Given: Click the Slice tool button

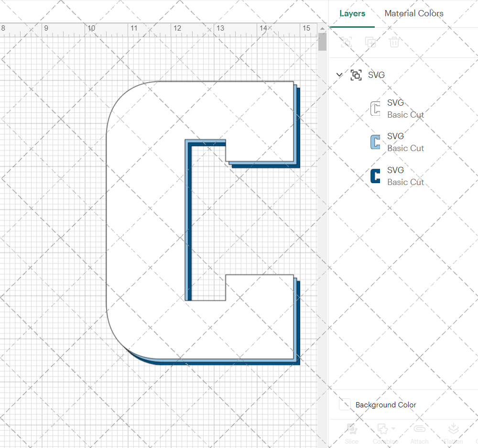Looking at the screenshot, I should pyautogui.click(x=351, y=434).
